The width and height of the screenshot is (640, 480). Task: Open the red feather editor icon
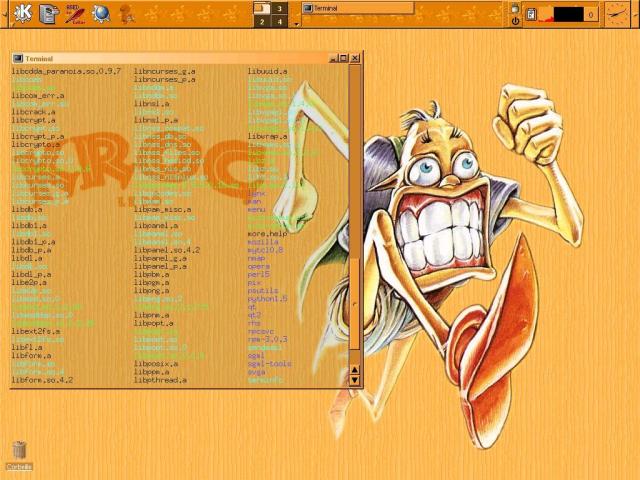pos(75,14)
